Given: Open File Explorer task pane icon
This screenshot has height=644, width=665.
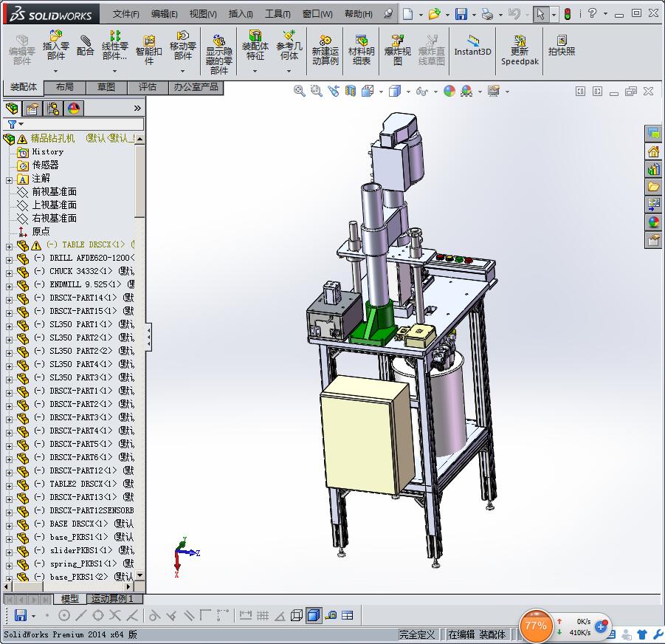Looking at the screenshot, I should click(653, 187).
